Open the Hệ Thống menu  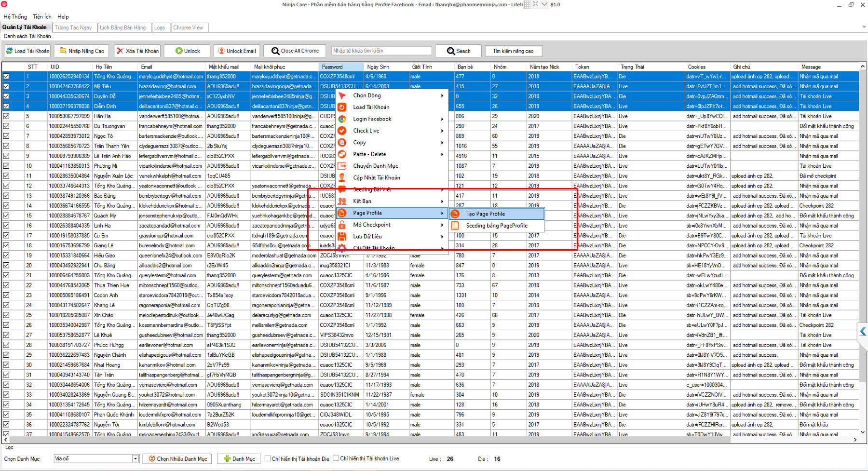tap(15, 16)
